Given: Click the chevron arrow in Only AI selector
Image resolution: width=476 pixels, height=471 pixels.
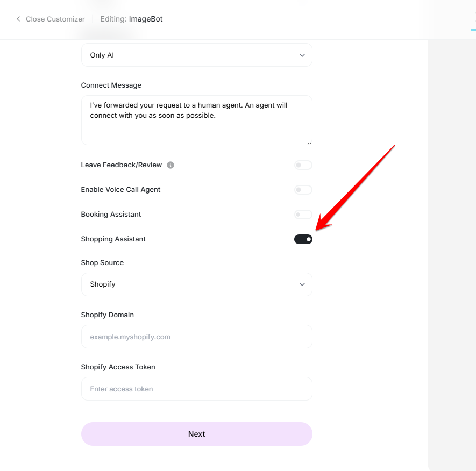Looking at the screenshot, I should (302, 55).
